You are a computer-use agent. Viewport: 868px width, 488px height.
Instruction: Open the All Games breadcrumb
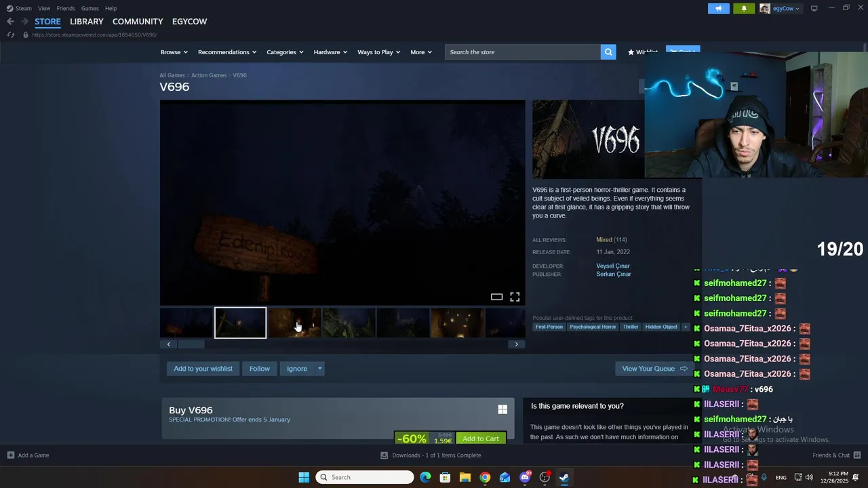[172, 75]
